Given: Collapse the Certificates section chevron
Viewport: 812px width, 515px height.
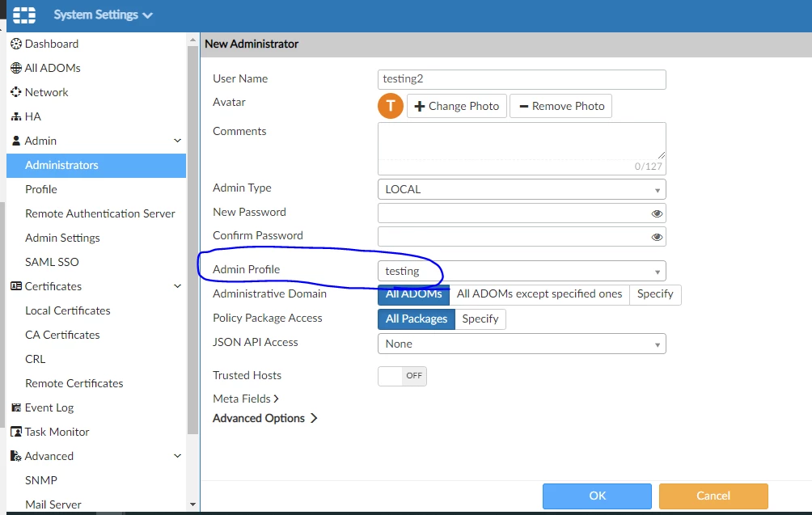Looking at the screenshot, I should [x=177, y=286].
